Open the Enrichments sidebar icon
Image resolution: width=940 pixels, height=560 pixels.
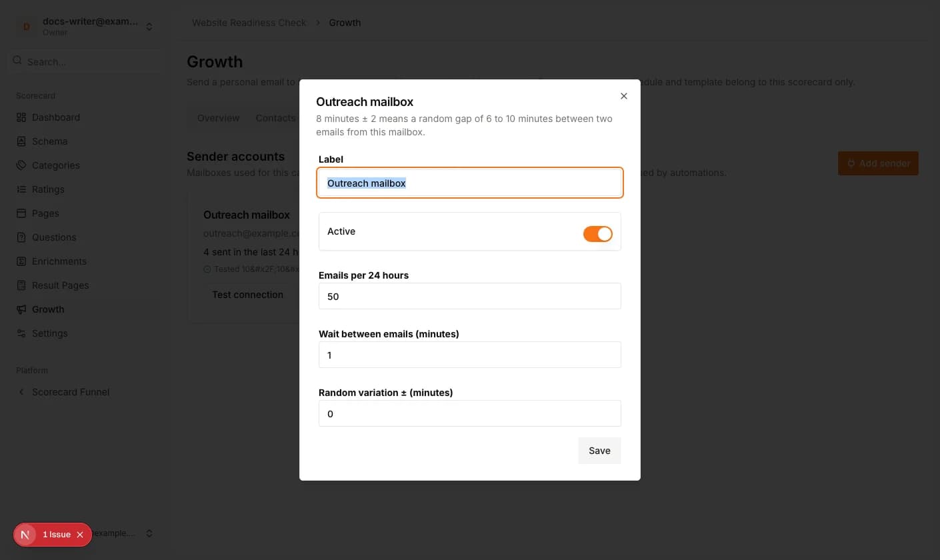tap(21, 261)
